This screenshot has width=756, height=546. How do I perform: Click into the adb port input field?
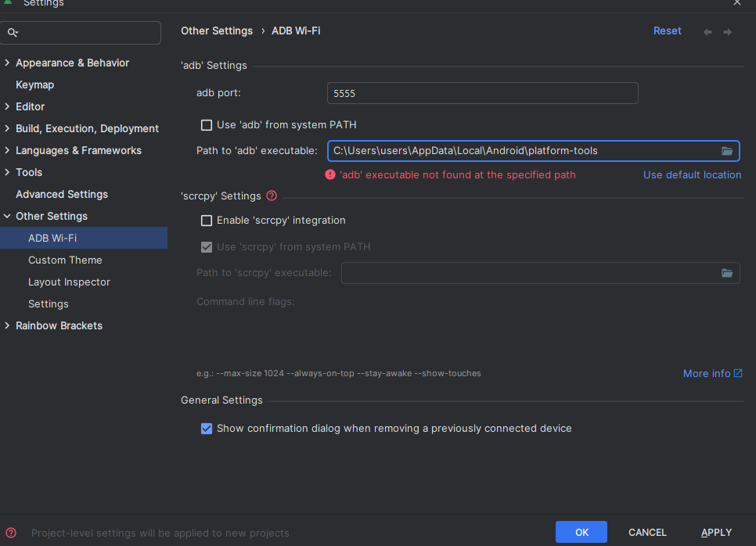tap(482, 93)
